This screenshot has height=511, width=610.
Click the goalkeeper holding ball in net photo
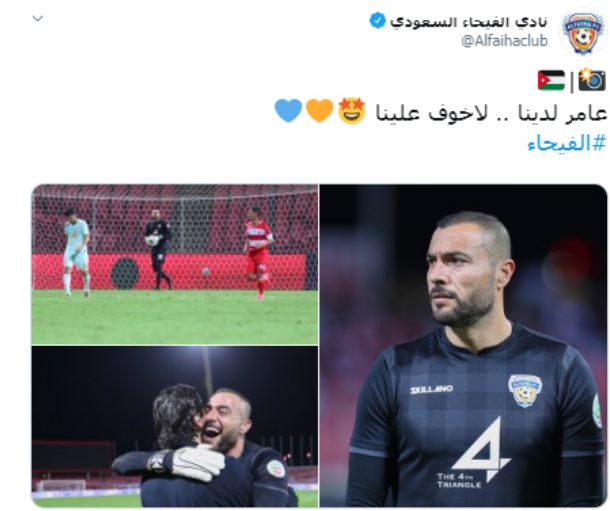coord(158,249)
